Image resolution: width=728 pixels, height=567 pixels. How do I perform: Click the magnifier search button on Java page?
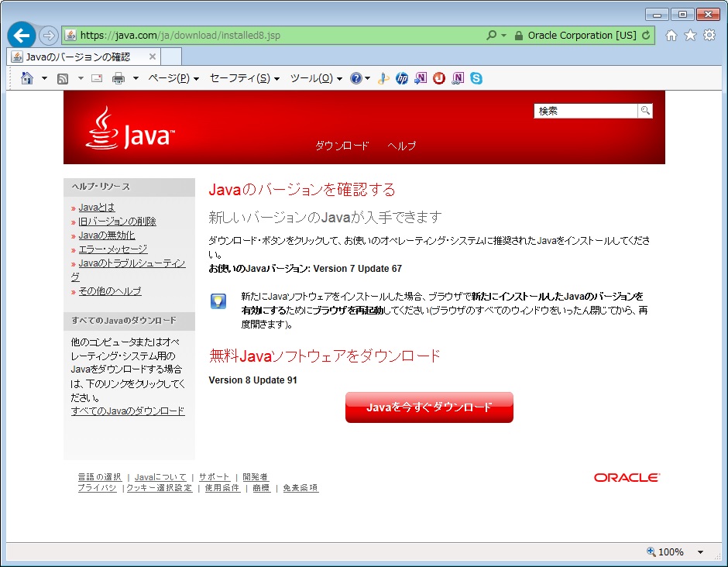pyautogui.click(x=644, y=111)
